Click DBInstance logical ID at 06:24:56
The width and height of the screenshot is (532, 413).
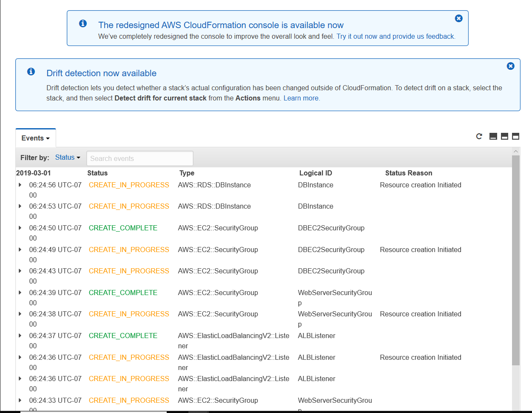(316, 185)
